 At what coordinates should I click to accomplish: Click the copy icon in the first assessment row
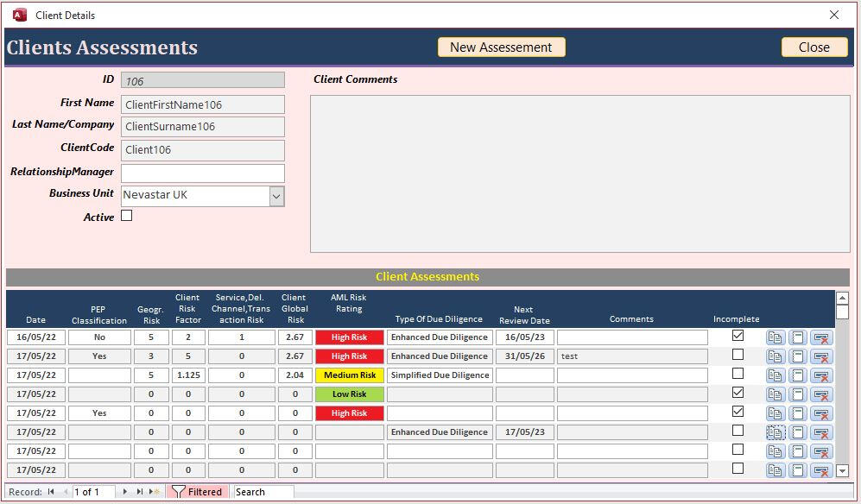[776, 337]
